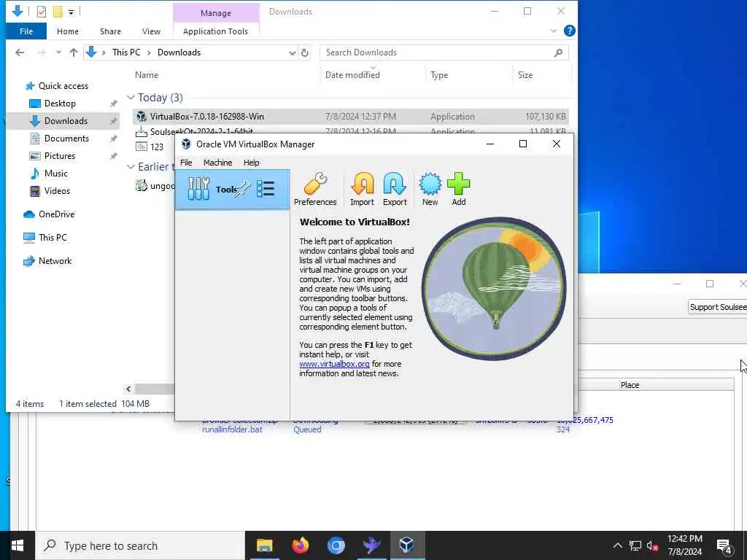
Task: Select This PC in navigation pane
Action: (53, 238)
